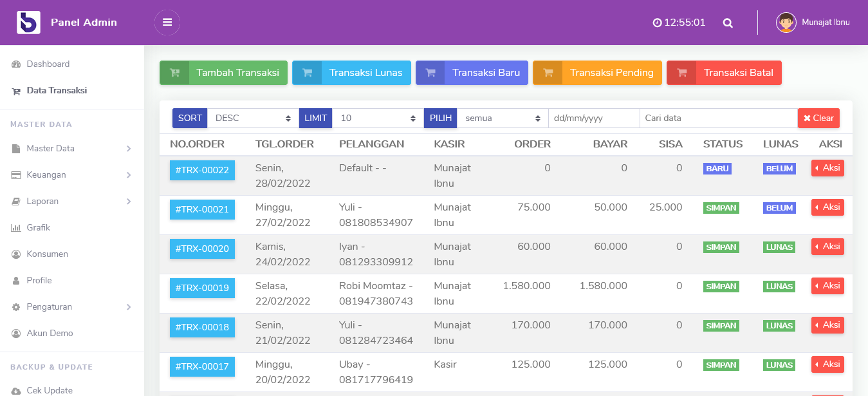Screen dimensions: 868x396
Task: Click the file icon beside Master Data
Action: point(16,149)
